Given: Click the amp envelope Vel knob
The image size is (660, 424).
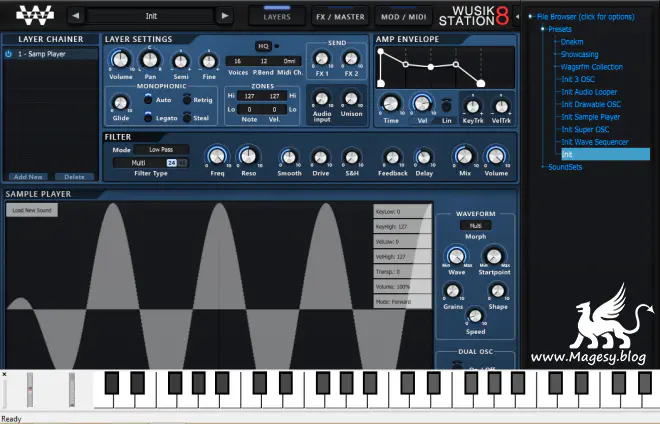Looking at the screenshot, I should [422, 104].
